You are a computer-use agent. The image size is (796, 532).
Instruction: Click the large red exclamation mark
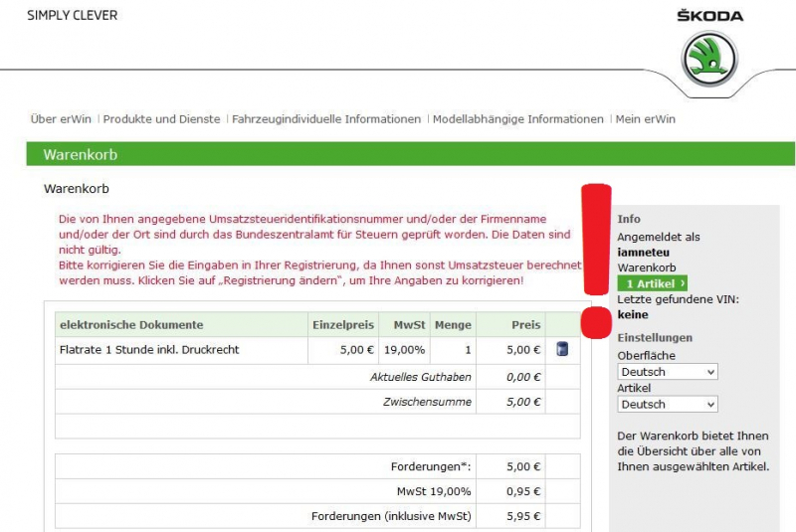[x=597, y=261]
